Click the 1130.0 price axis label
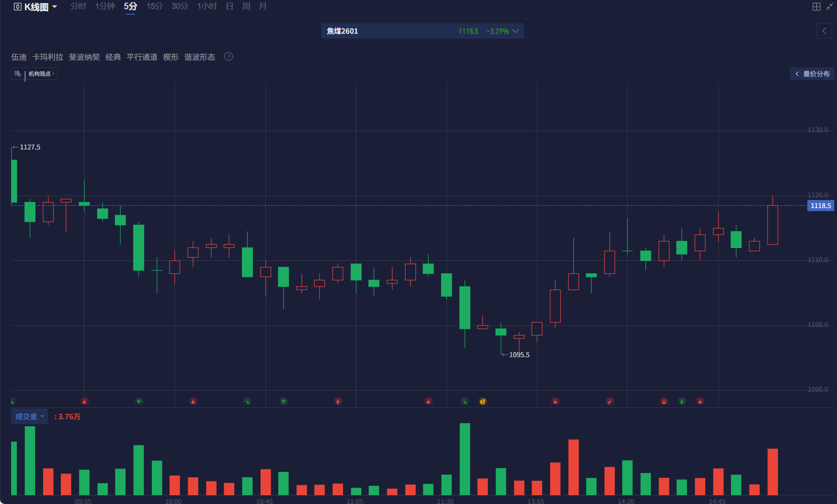This screenshot has width=837, height=504. click(x=817, y=130)
